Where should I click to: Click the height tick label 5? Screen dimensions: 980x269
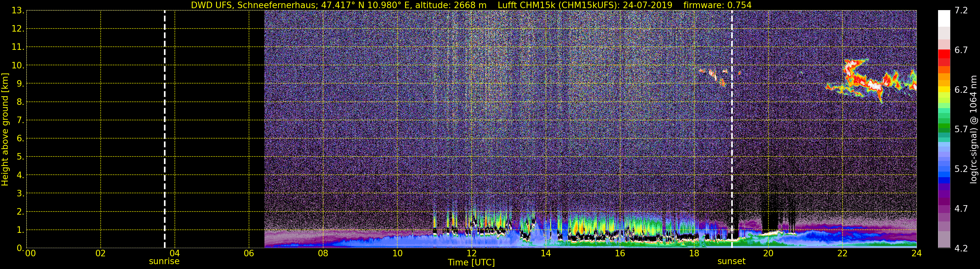coord(20,157)
